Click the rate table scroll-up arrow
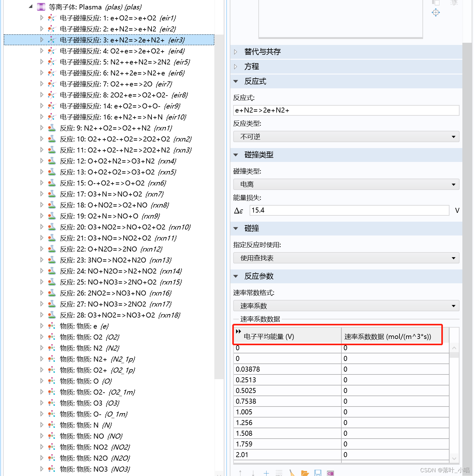This screenshot has width=474, height=476. point(454,348)
